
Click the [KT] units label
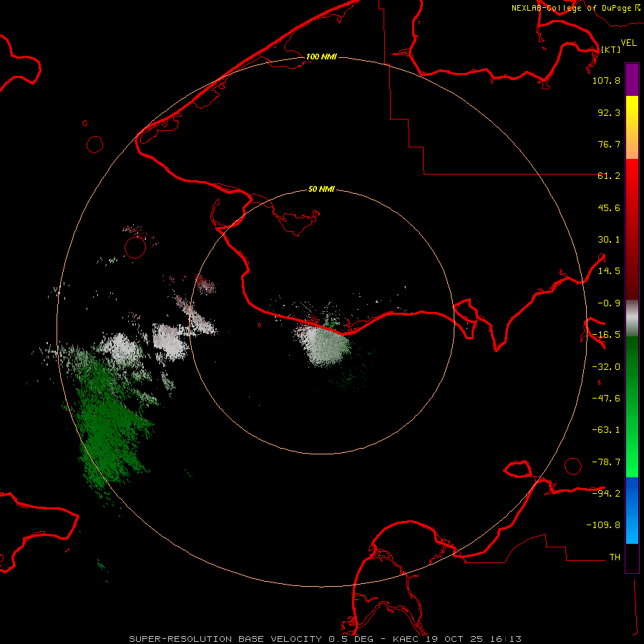tap(611, 49)
